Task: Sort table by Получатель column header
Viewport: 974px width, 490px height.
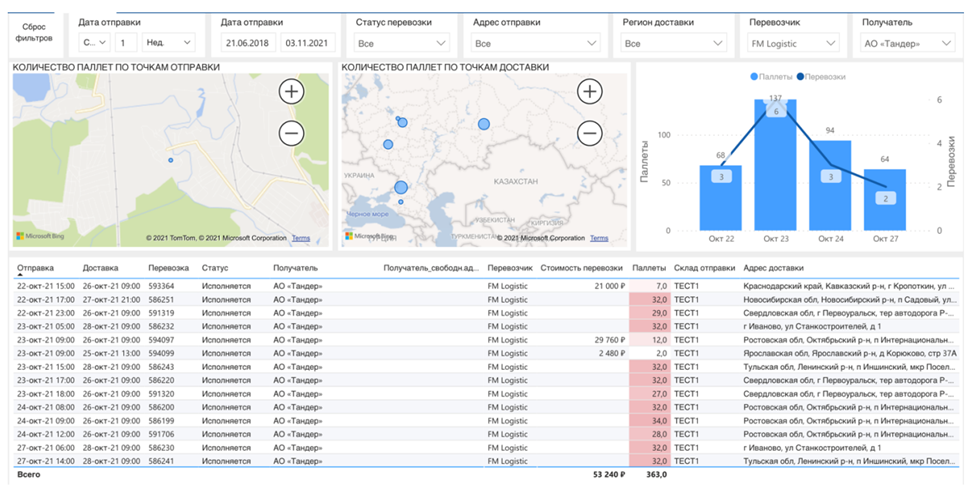Action: pyautogui.click(x=295, y=268)
